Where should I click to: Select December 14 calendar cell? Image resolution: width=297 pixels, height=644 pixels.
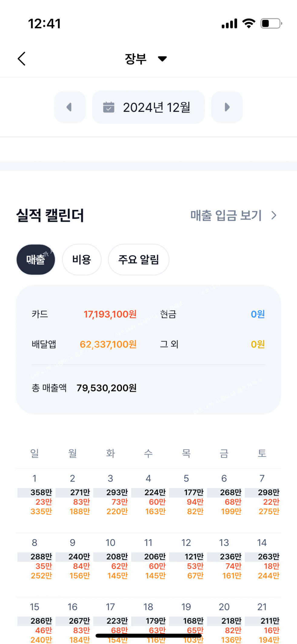coord(262,559)
